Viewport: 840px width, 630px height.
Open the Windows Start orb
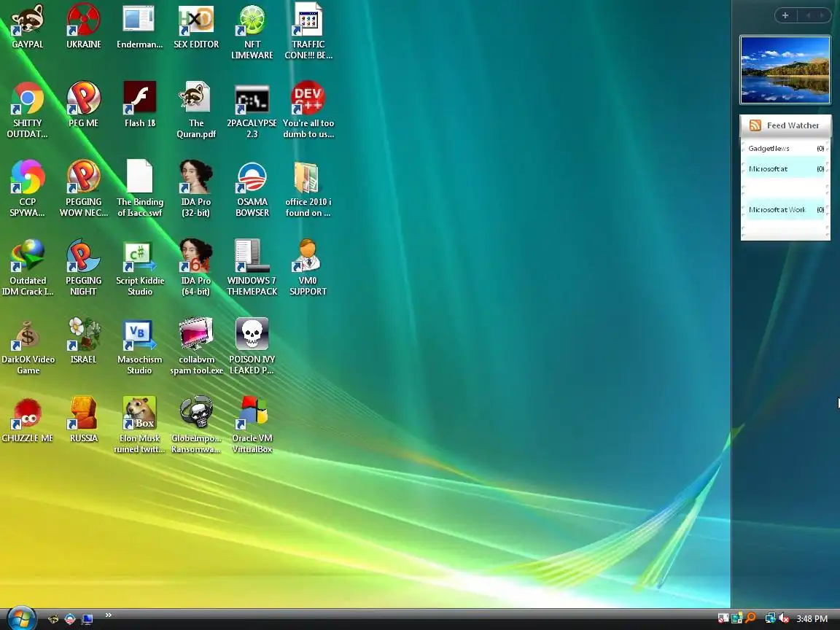21,618
